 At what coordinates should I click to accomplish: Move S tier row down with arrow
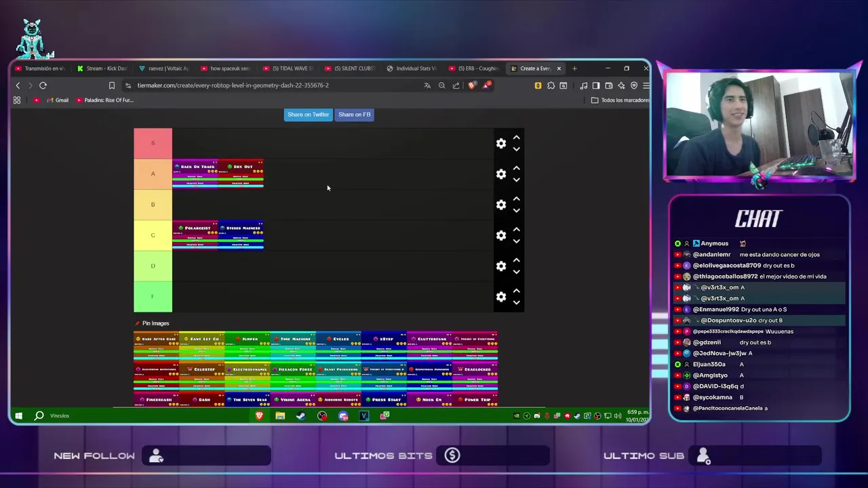[516, 149]
